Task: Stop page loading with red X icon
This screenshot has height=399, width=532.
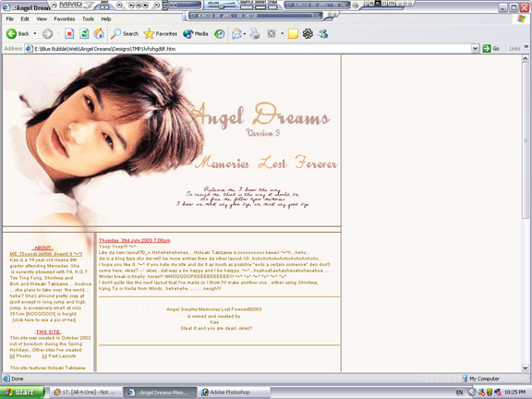Action: tap(69, 33)
